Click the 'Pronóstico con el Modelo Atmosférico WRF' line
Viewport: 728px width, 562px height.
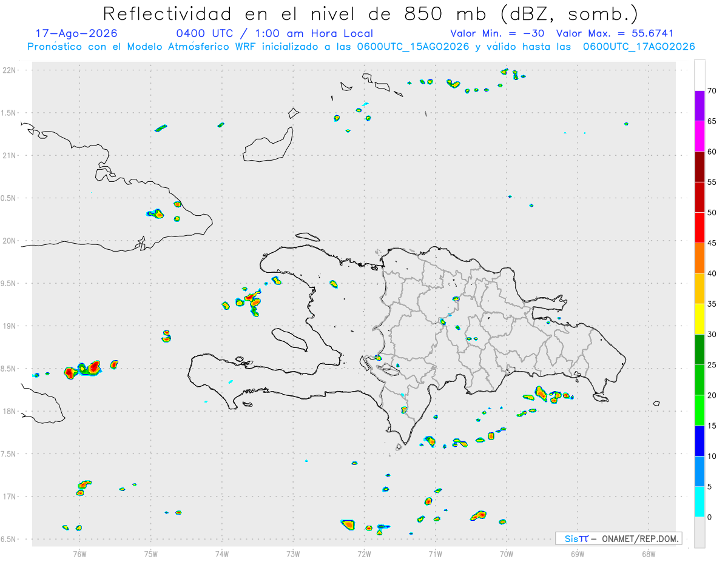coord(361,47)
